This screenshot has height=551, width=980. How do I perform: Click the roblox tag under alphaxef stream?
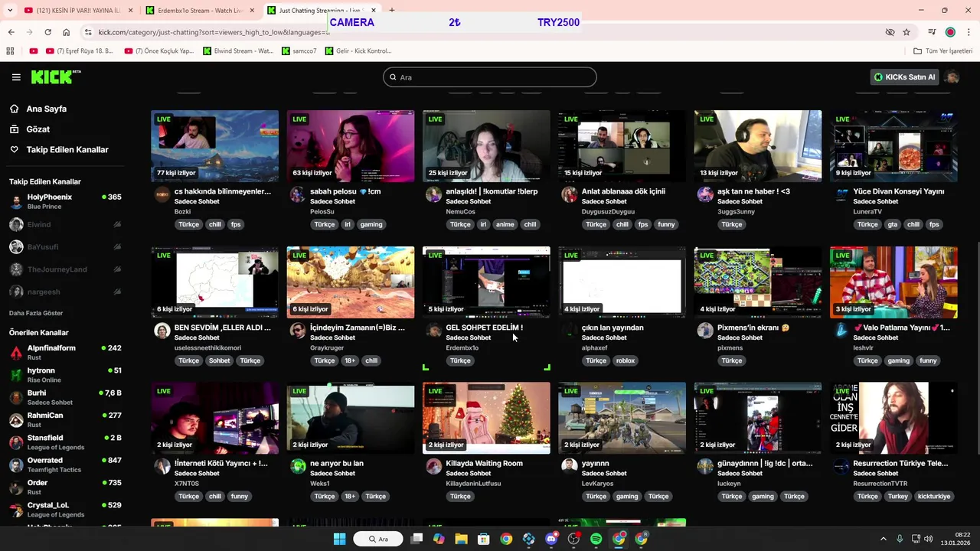(x=626, y=360)
